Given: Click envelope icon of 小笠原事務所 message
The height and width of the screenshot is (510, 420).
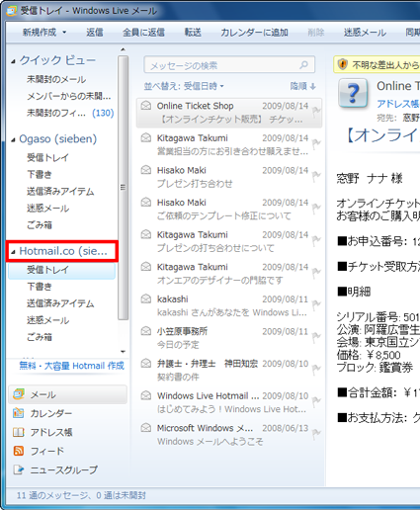Looking at the screenshot, I should (146, 331).
